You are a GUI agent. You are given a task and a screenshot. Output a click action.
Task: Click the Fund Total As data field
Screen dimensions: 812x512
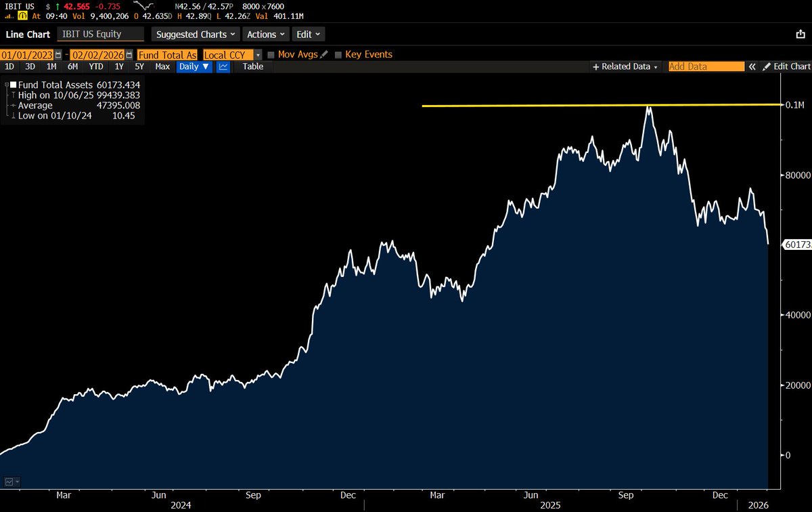168,54
